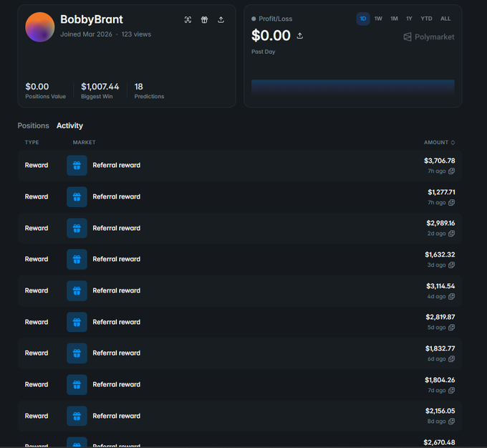Image resolution: width=487 pixels, height=448 pixels.
Task: Click the "3d ago" timestamp
Action: click(436, 265)
